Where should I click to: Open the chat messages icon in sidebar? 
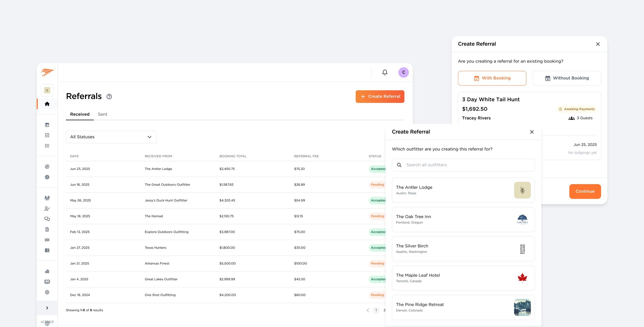click(47, 219)
